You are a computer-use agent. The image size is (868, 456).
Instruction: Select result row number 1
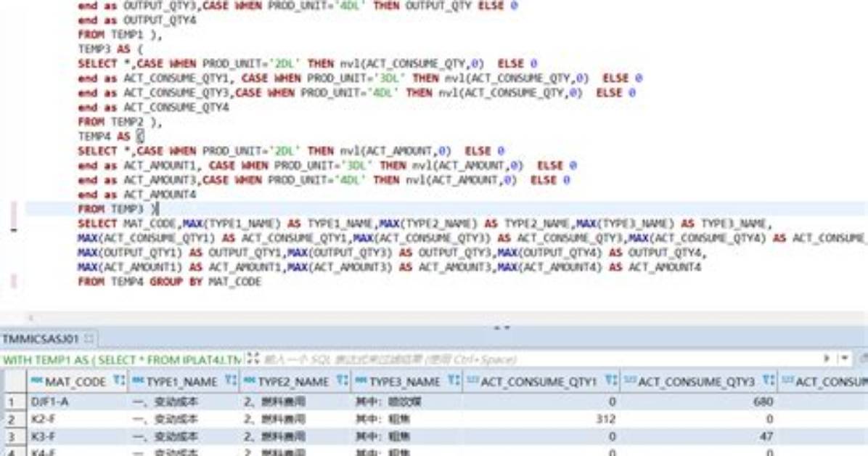tap(12, 401)
